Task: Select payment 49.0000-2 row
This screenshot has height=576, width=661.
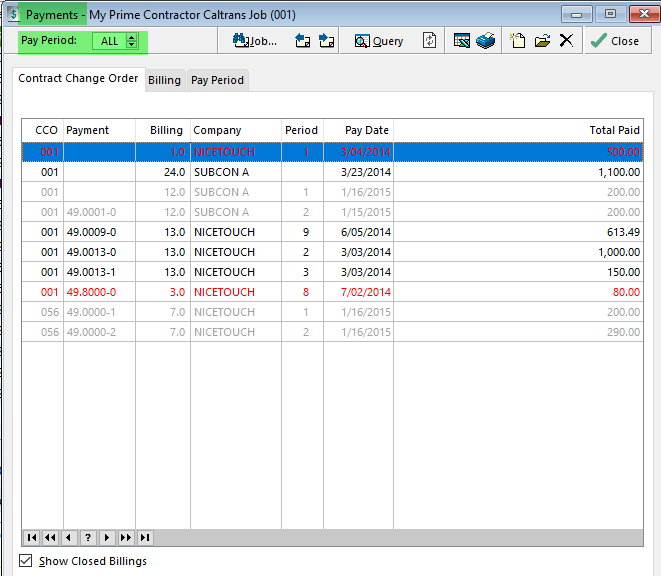Action: point(332,332)
